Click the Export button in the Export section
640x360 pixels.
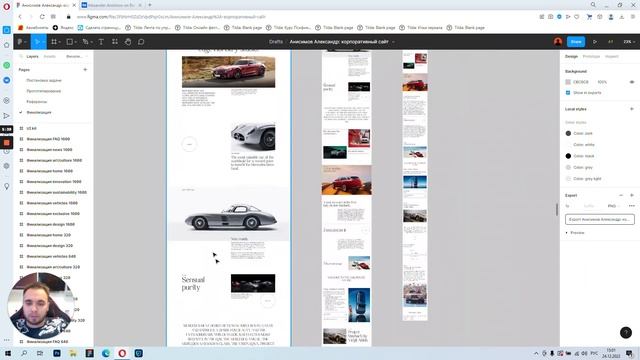coord(600,219)
